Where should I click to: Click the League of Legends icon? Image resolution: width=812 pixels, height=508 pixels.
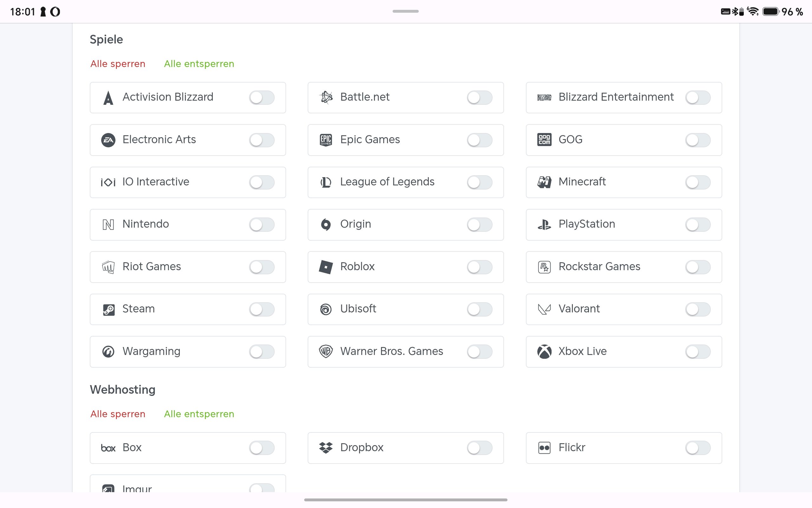point(326,182)
